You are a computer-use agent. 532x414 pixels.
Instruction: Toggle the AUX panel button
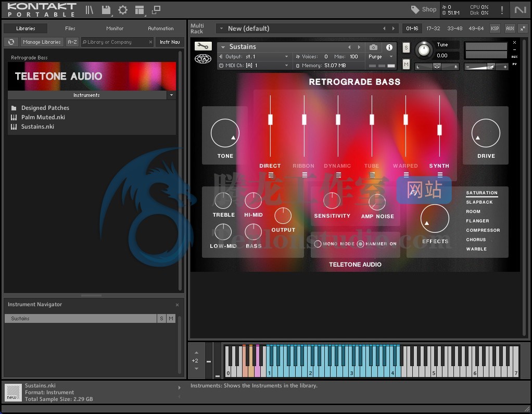click(510, 29)
